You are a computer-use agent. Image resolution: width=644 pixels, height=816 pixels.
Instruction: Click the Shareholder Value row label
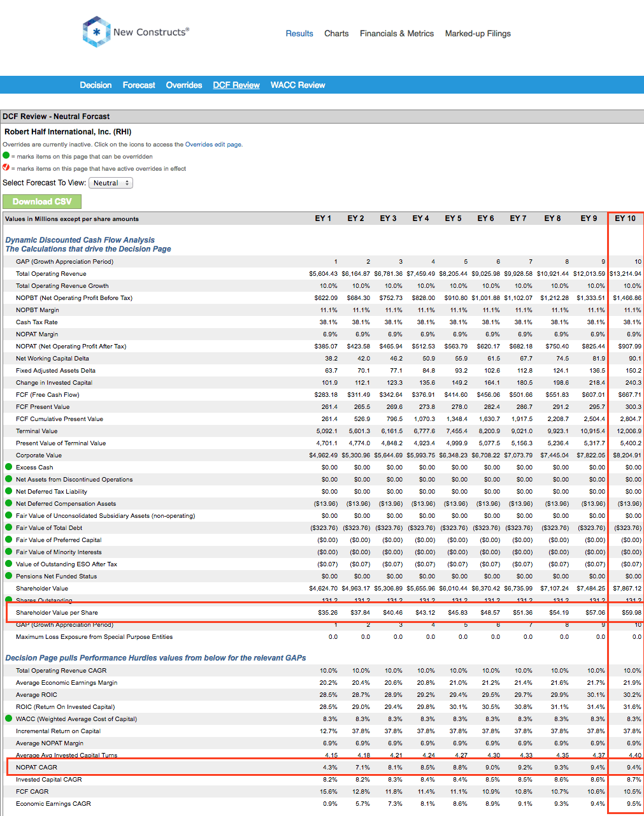[42, 588]
